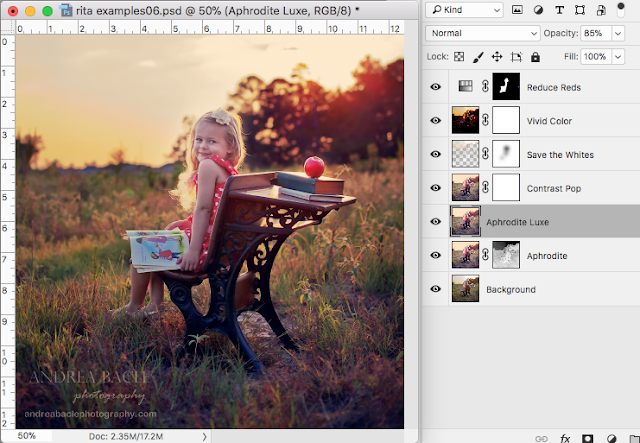The image size is (640, 443).
Task: Select the Save the Whites mask
Action: click(506, 154)
